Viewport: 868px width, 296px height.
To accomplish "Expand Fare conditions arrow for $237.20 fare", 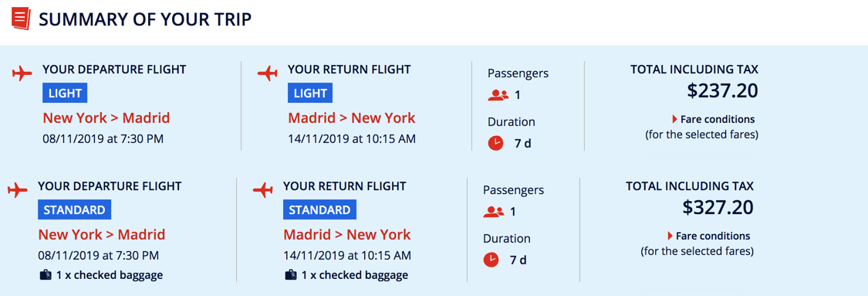I will pos(675,119).
